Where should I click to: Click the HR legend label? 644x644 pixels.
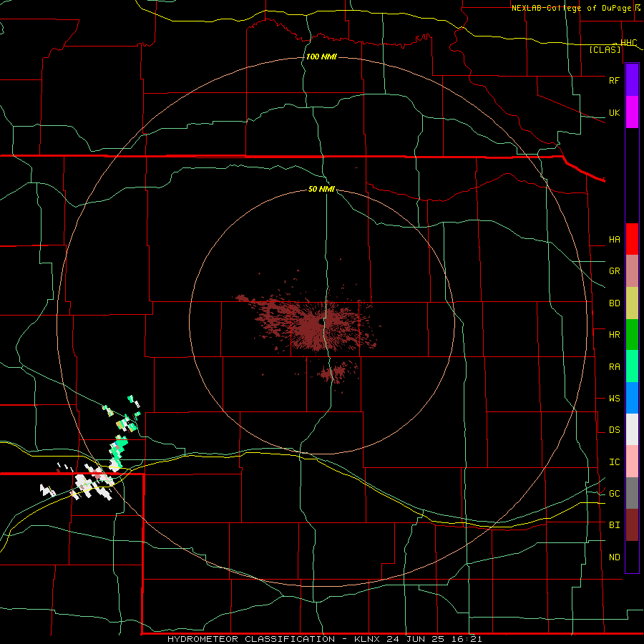pyautogui.click(x=614, y=335)
